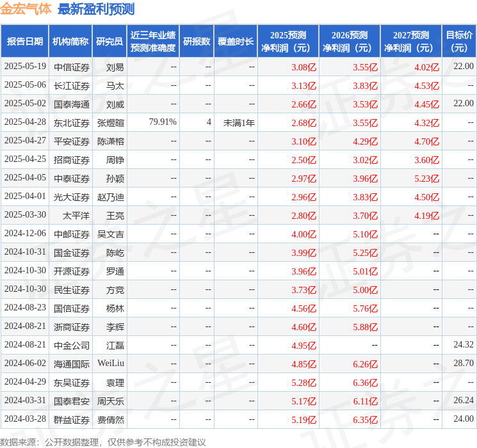477x448 pixels.
Task: Click the 2025-05-06 report date cell
Action: point(25,85)
